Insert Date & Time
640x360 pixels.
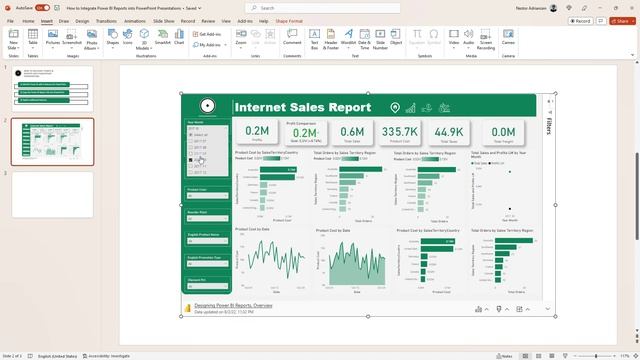(364, 40)
